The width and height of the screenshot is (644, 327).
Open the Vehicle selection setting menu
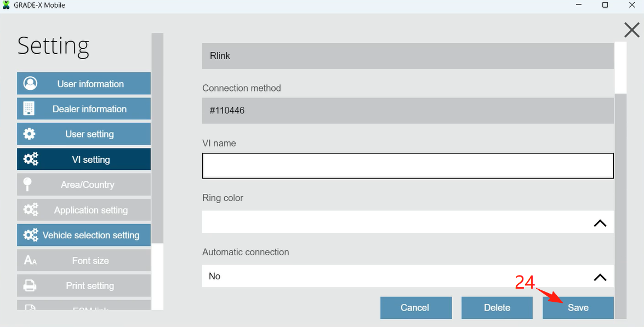[x=84, y=235]
